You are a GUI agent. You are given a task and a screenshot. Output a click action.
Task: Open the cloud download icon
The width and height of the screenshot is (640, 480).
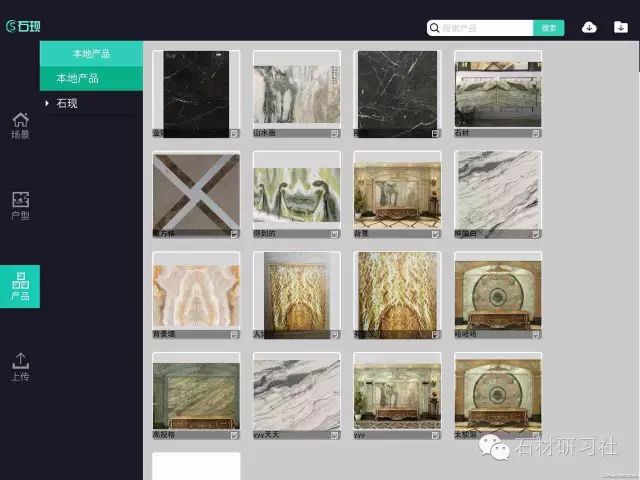click(x=589, y=27)
